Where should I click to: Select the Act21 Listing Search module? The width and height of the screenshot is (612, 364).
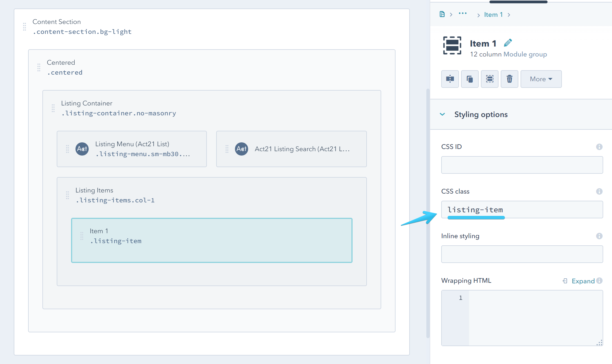(x=291, y=149)
